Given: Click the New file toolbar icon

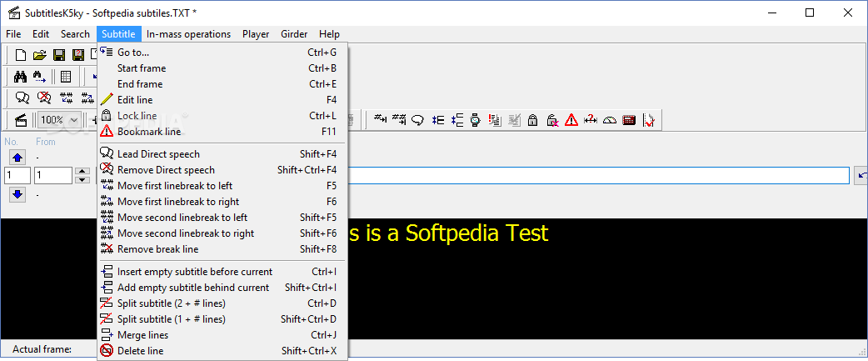Looking at the screenshot, I should pyautogui.click(x=21, y=55).
